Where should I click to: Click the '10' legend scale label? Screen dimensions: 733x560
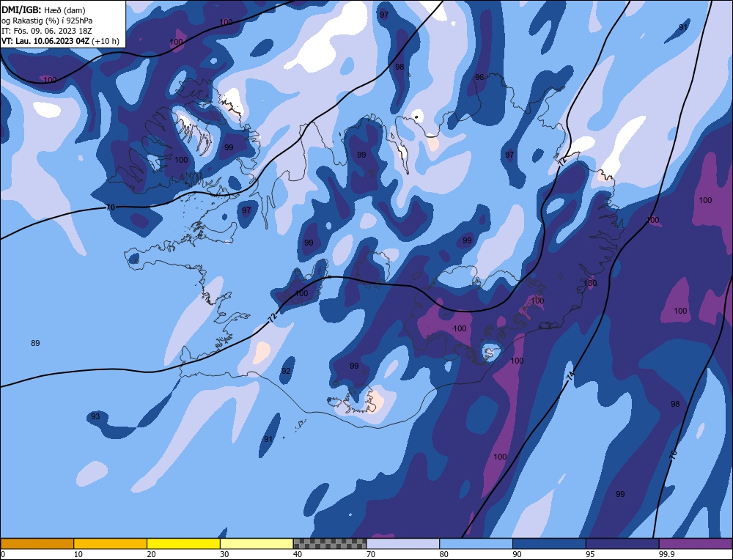[78, 554]
